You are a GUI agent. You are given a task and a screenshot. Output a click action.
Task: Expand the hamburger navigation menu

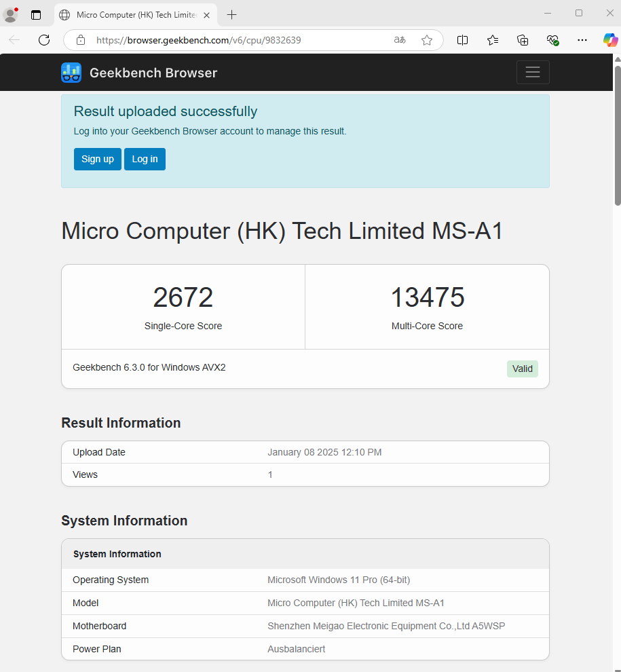pos(533,72)
